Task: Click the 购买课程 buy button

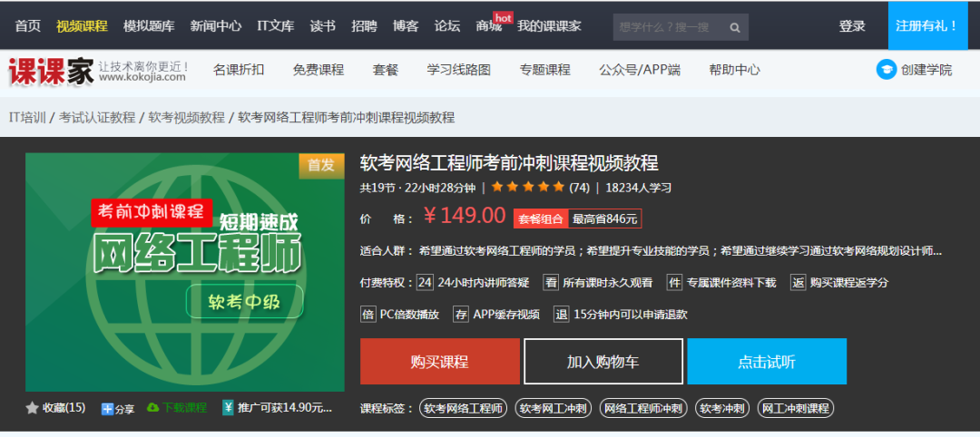Action: 440,362
